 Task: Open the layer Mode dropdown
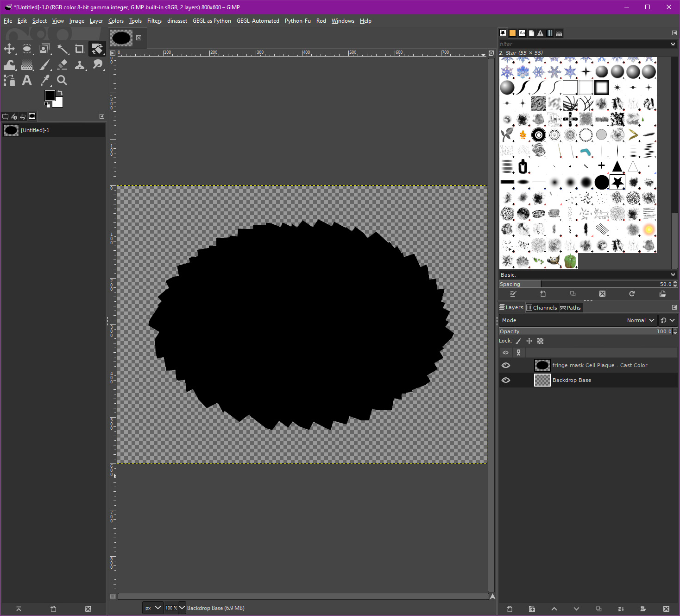[x=578, y=320]
